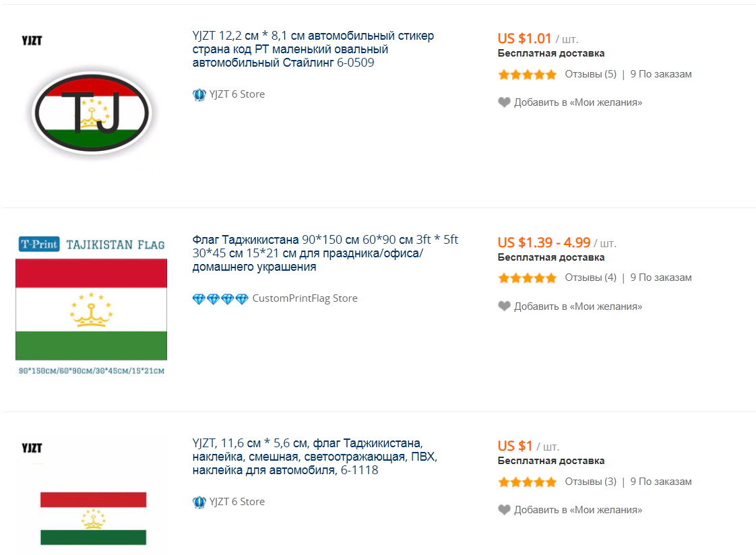View Отзывы (4) for the flag
756x555 pixels.
(x=590, y=277)
